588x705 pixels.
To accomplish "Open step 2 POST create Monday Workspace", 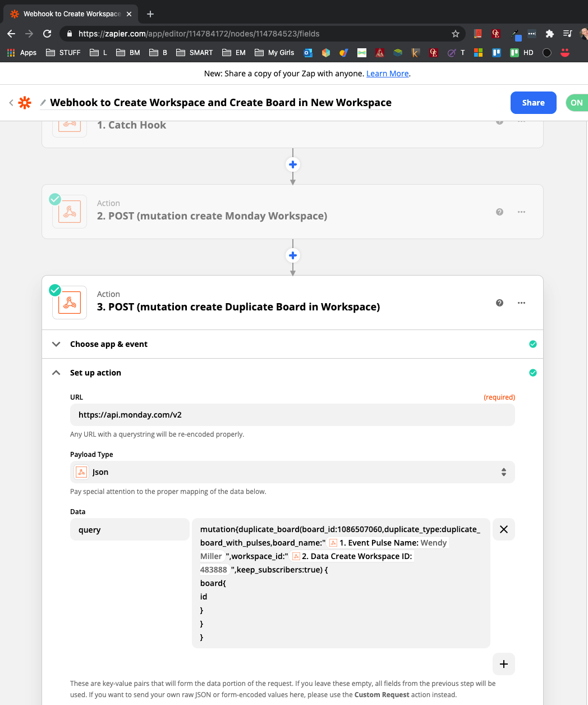I will (292, 212).
